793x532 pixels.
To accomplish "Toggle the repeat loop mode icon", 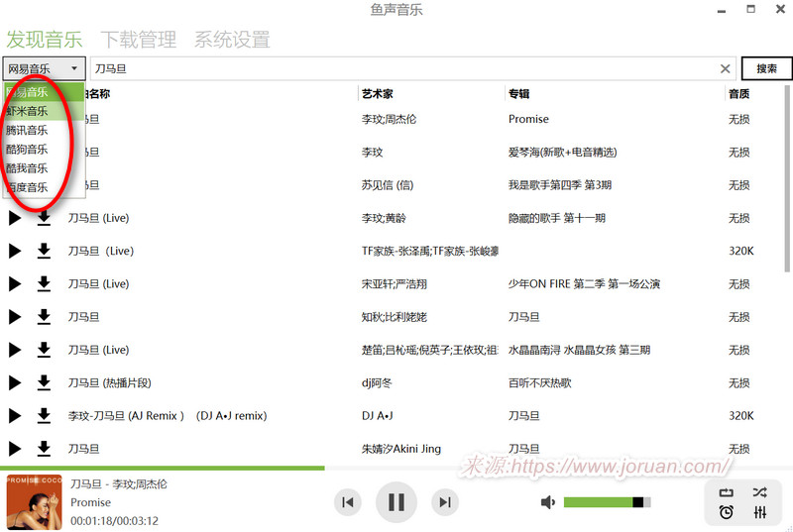I will [x=727, y=491].
